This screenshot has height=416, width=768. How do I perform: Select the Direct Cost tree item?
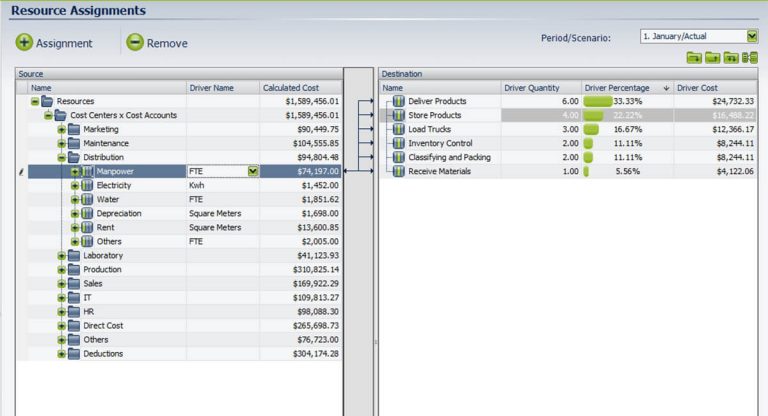tap(103, 325)
